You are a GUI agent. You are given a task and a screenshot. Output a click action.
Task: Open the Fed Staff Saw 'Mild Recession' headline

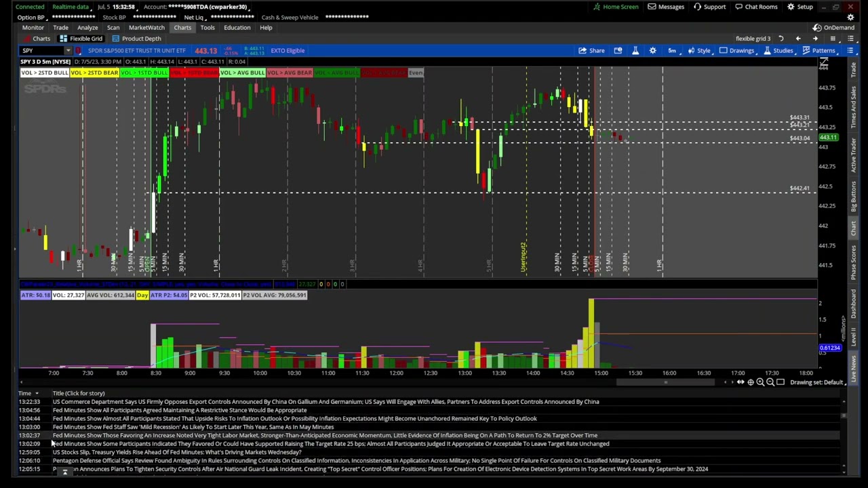pos(193,427)
